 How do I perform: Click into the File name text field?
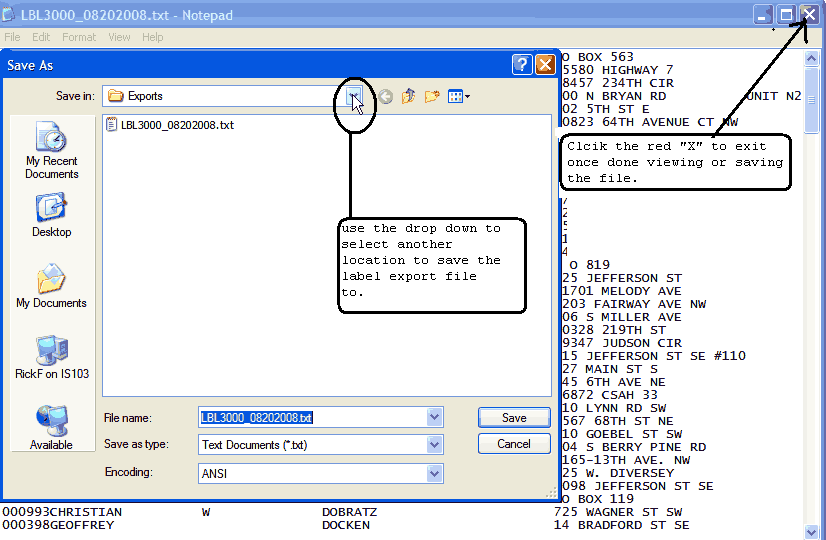[310, 418]
